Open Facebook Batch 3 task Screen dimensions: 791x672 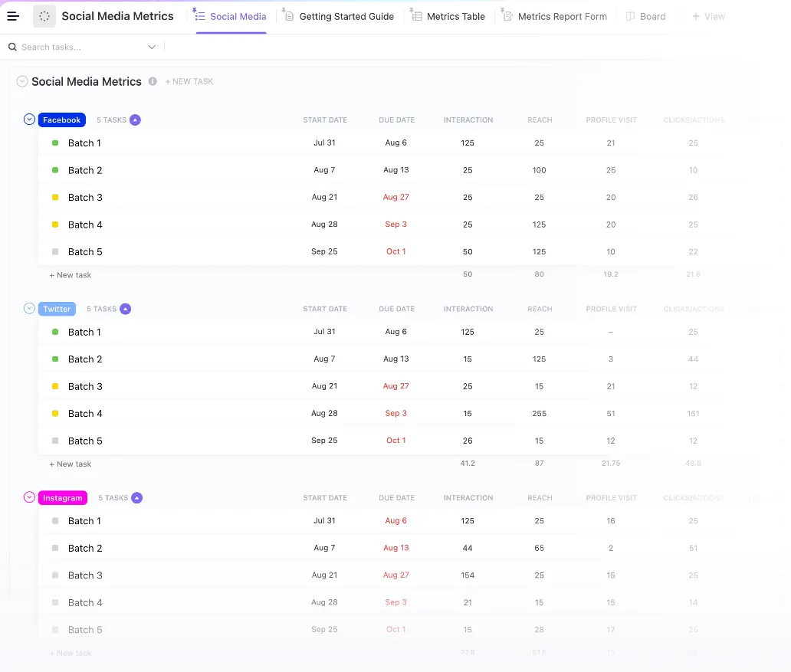[x=85, y=197]
